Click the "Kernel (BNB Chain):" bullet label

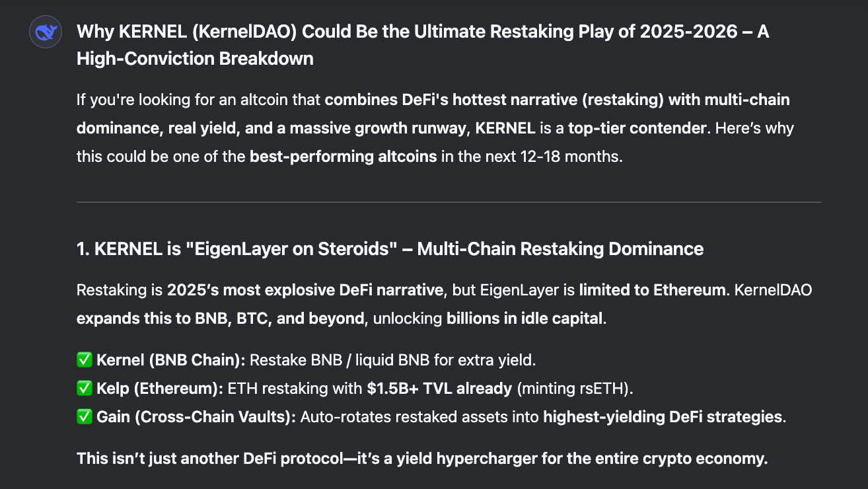pos(171,360)
